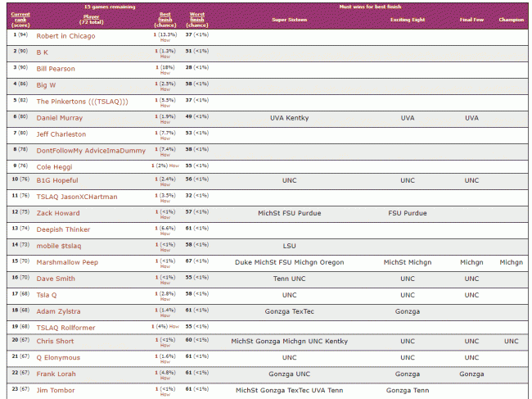The height and width of the screenshot is (399, 532).
Task: Open Daniel Murray's player link
Action: 59,118
